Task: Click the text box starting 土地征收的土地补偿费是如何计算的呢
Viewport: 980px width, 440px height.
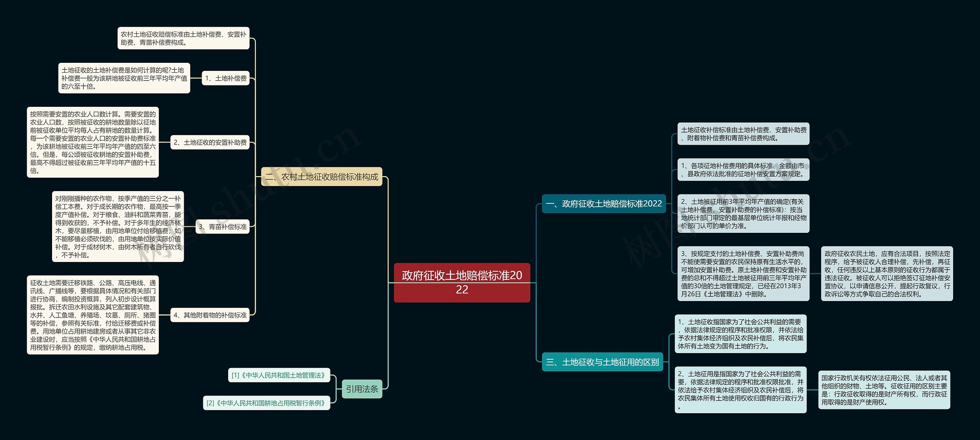Action: 124,78
